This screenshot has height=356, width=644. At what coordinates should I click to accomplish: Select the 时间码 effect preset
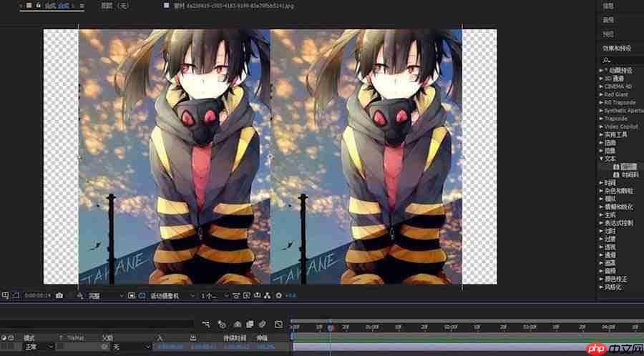(x=630, y=174)
